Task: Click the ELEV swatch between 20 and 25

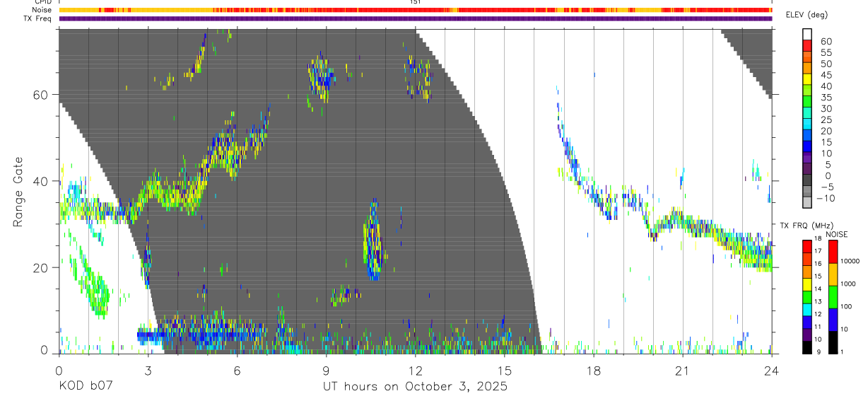Action: [807, 125]
